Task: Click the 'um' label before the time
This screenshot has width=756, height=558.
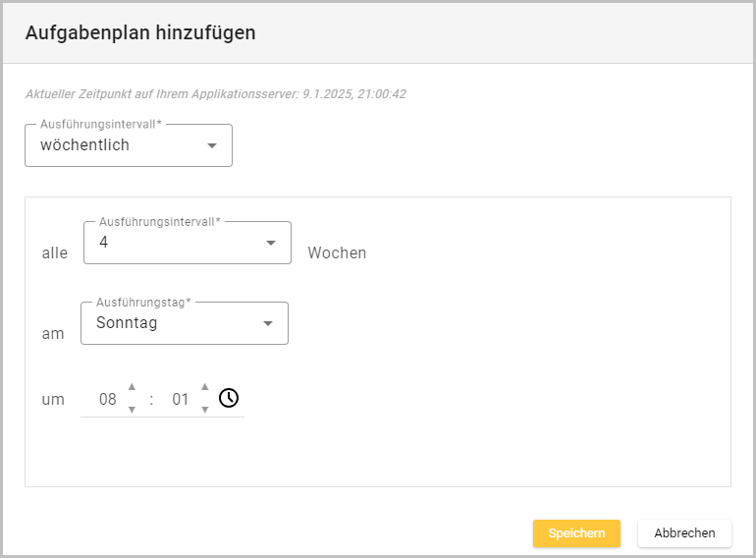Action: [53, 400]
